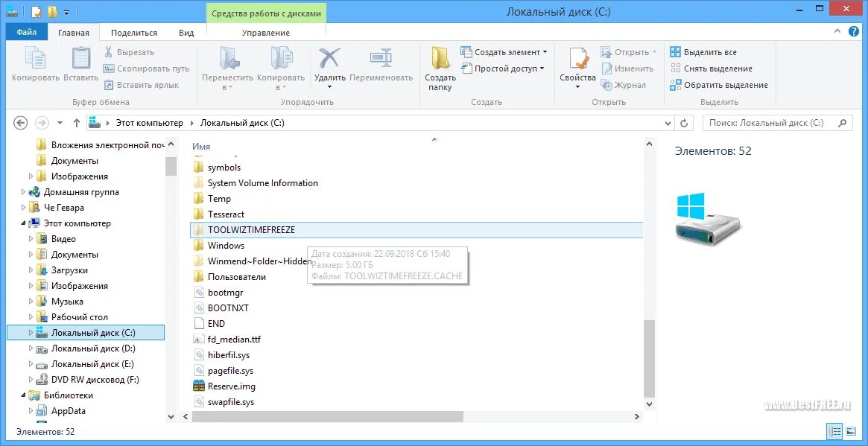The height and width of the screenshot is (446, 868).
Task: Click Локальный диск (C:) breadcrumb segment
Action: click(242, 123)
